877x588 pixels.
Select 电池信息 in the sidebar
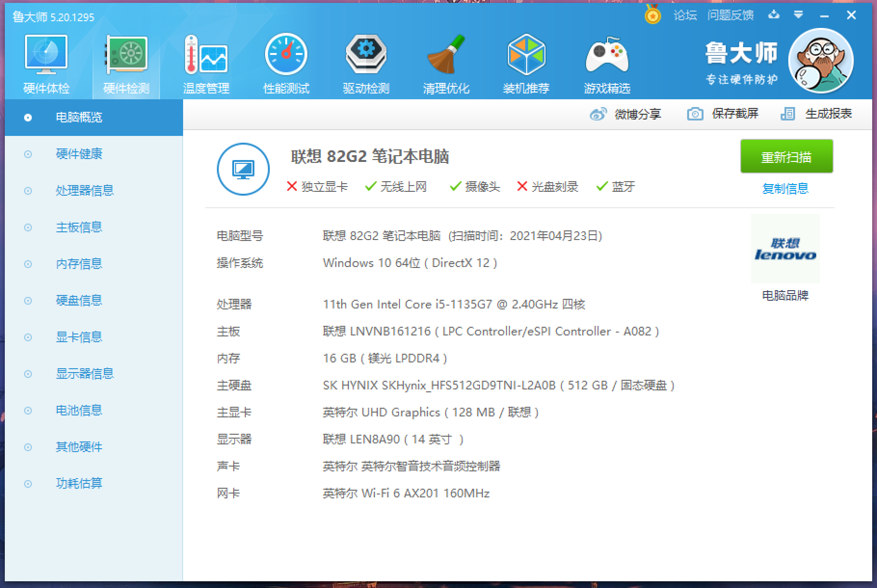[94, 411]
